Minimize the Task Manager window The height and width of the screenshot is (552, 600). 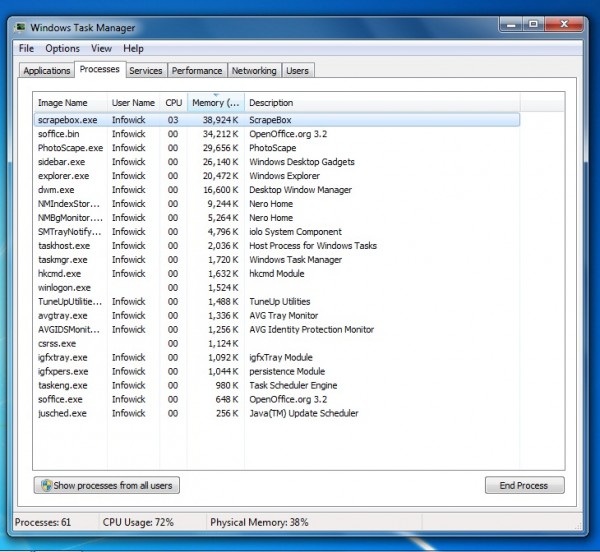coord(511,24)
